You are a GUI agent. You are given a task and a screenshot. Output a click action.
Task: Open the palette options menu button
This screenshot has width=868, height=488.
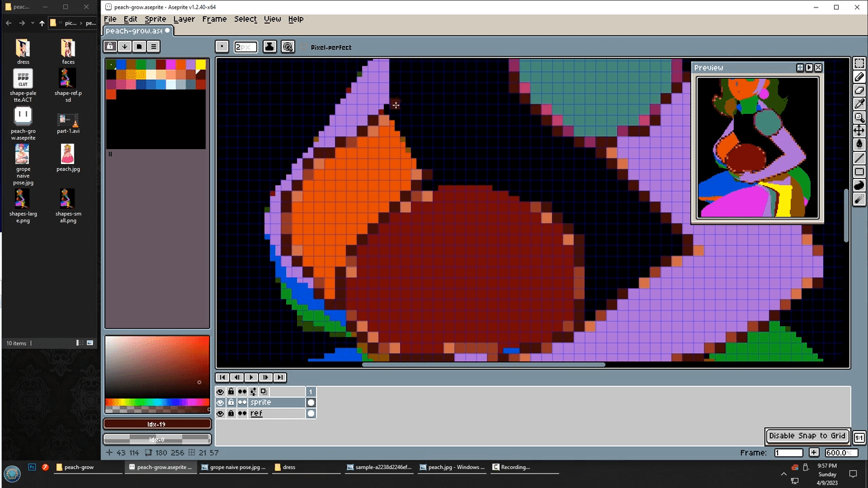tap(154, 47)
